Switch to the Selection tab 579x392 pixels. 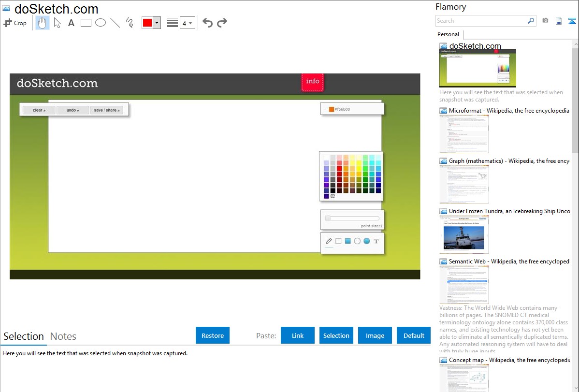click(24, 336)
